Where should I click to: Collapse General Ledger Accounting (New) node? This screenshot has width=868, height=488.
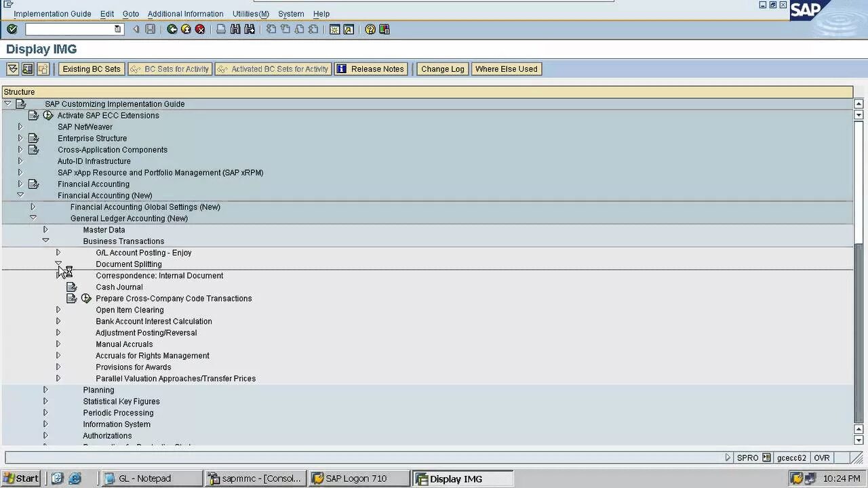tap(33, 218)
